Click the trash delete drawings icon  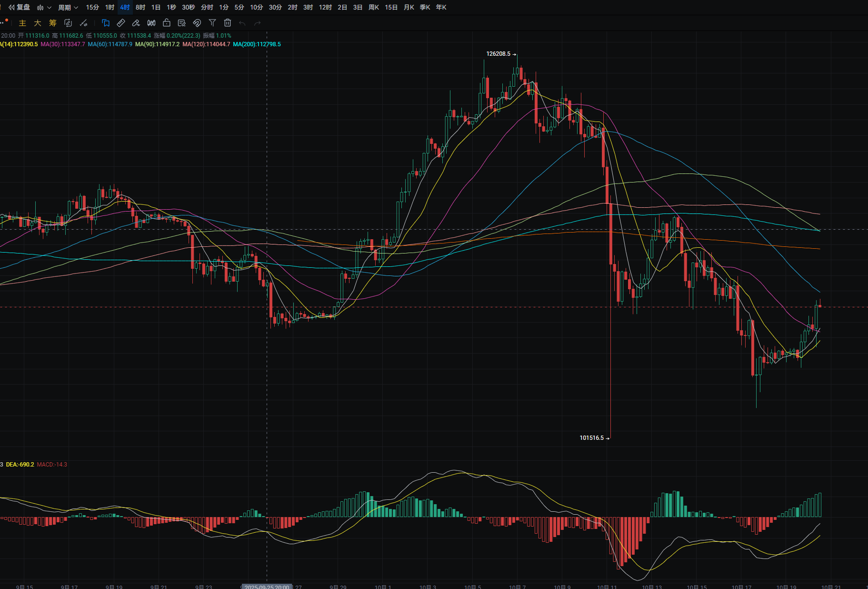[x=228, y=23]
